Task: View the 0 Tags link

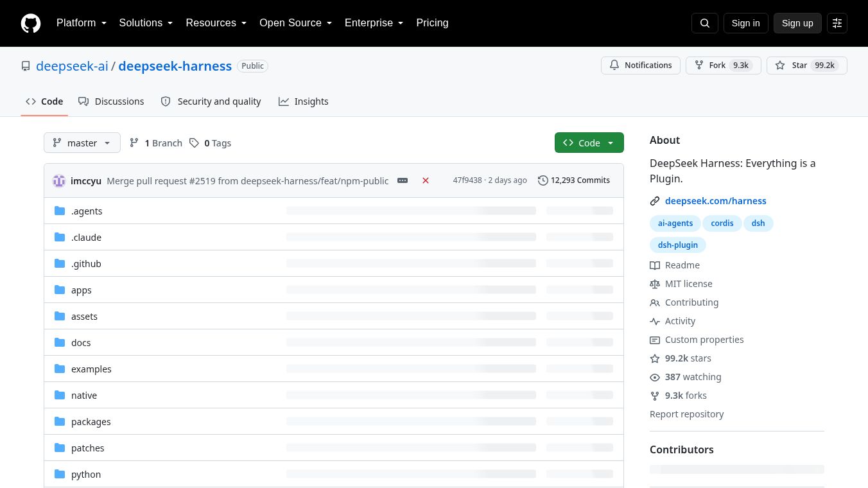Action: [x=210, y=143]
